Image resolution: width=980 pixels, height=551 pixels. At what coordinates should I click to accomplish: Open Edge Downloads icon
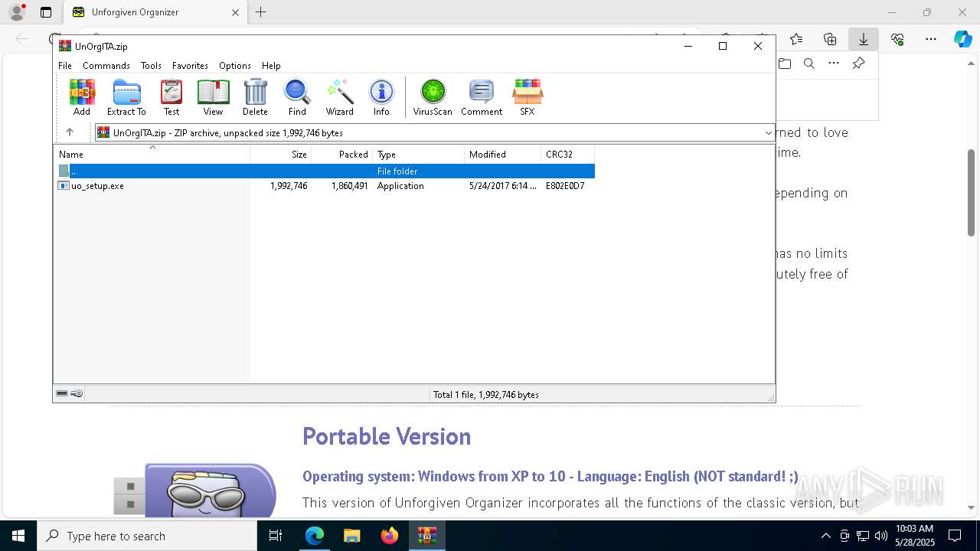pos(864,39)
